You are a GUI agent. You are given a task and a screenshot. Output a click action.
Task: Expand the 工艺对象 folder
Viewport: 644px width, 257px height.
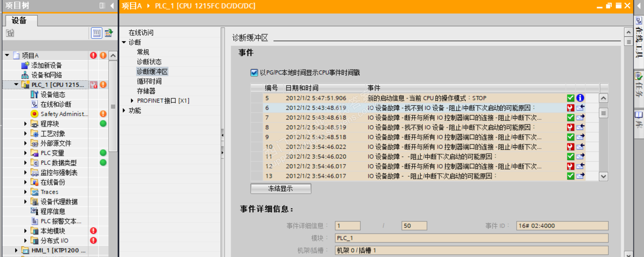[25, 133]
